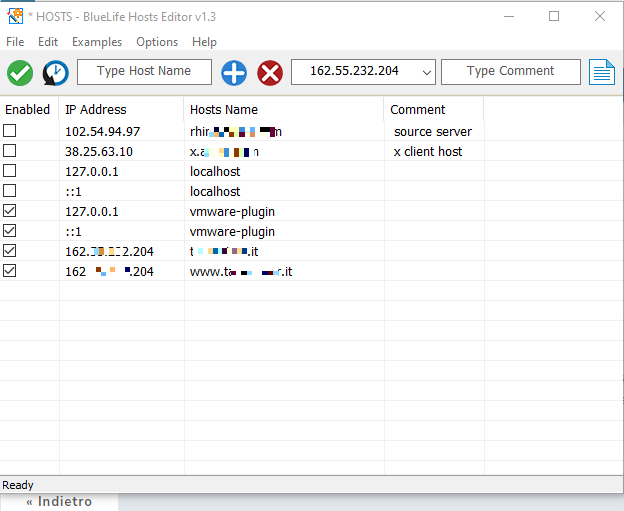
Task: Select vmware-plugin in the 127.0.0.1 row
Action: 232,211
